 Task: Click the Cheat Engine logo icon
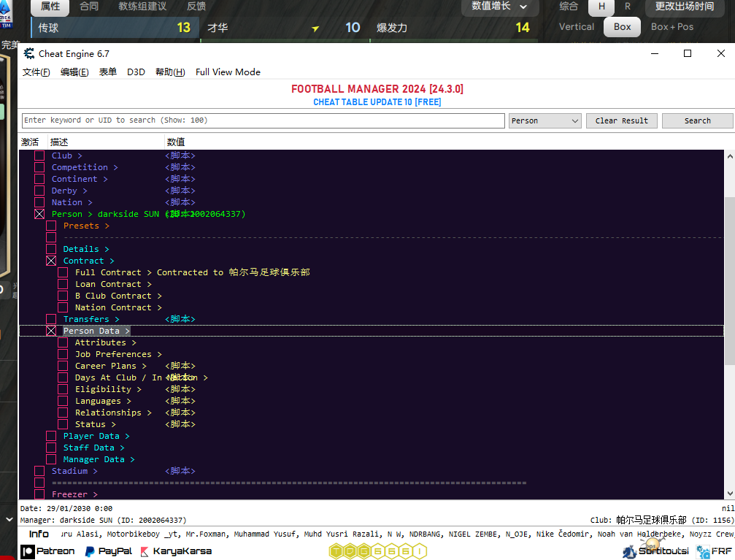point(29,54)
